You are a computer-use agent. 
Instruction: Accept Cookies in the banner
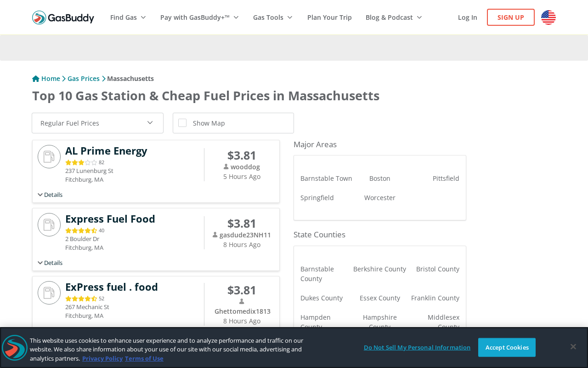(x=507, y=347)
